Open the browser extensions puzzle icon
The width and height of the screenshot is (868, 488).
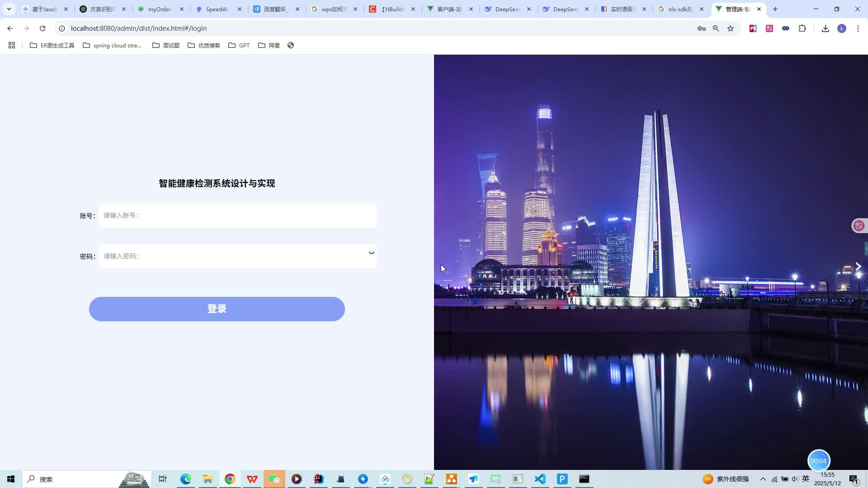tap(802, 28)
